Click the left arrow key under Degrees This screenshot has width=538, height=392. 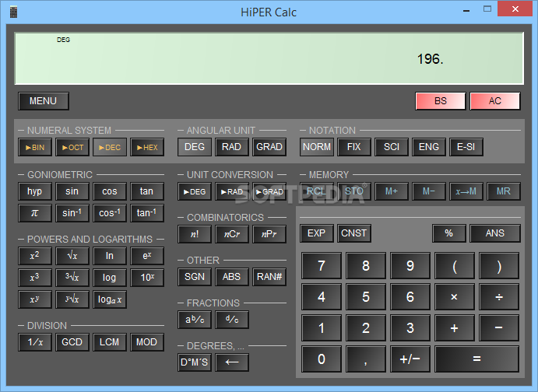[x=232, y=362]
